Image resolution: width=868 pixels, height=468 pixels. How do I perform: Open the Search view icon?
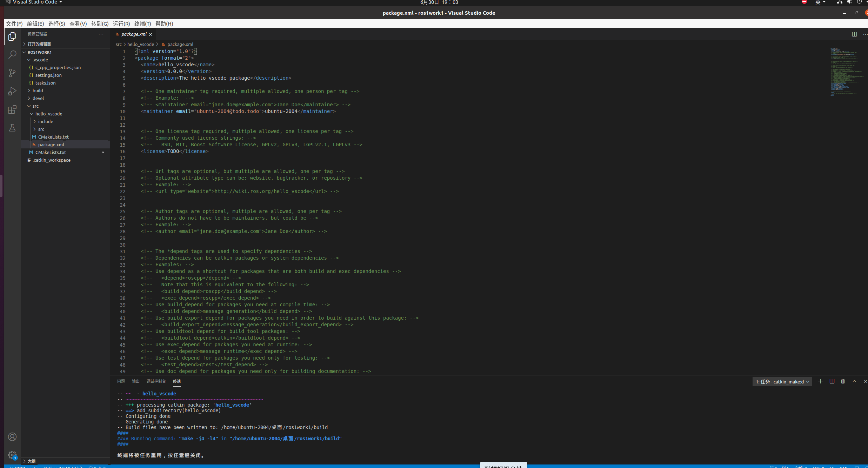[12, 55]
